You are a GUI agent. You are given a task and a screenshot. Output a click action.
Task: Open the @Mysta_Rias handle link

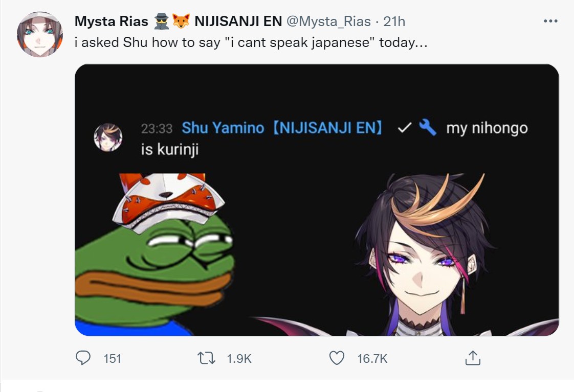(328, 21)
